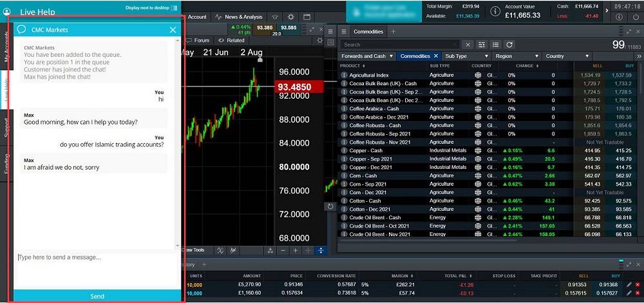
Task: Open the product filter sliders icon
Action: [481, 44]
